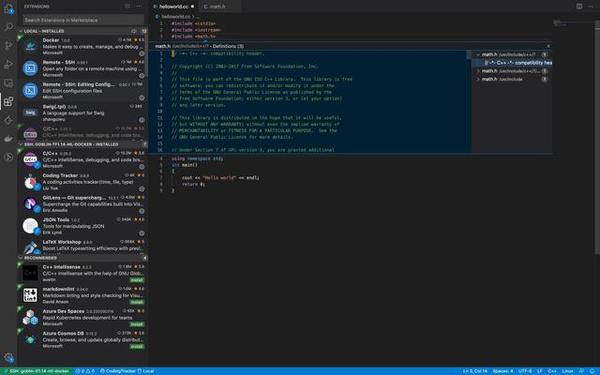Open the editor more actions ellipsis

[x=590, y=6]
